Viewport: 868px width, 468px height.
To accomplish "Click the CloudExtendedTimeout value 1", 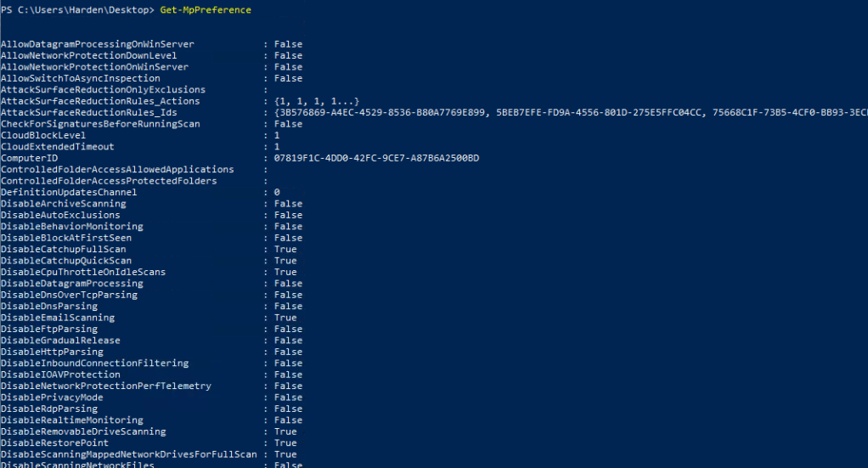I will tap(277, 147).
